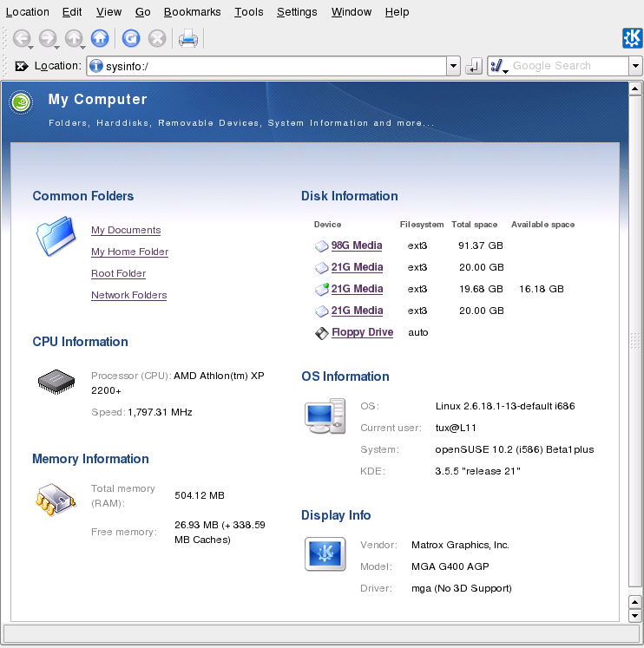Click the floppy icon beside Floppy Drive

pyautogui.click(x=322, y=333)
